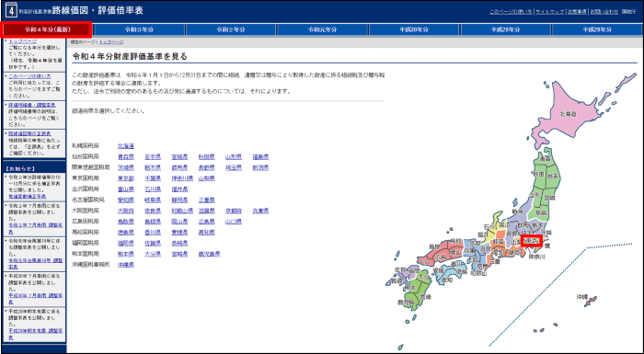Click the number 4 logo icon in header
Viewport: 644px width, 354px height.
point(11,11)
